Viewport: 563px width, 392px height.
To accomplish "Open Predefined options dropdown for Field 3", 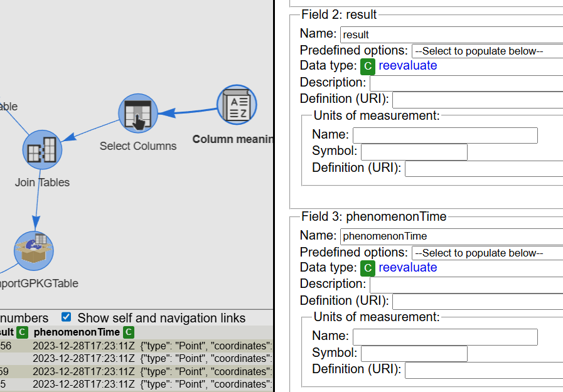I will click(x=487, y=253).
